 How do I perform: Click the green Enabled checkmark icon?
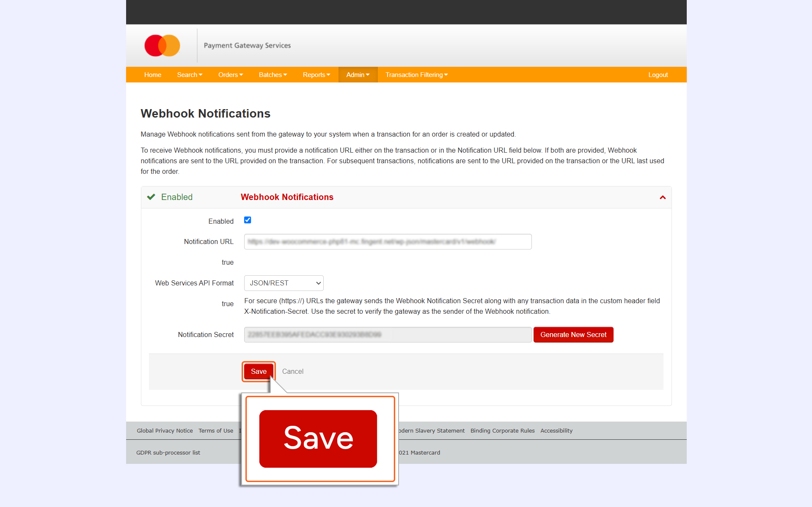151,197
